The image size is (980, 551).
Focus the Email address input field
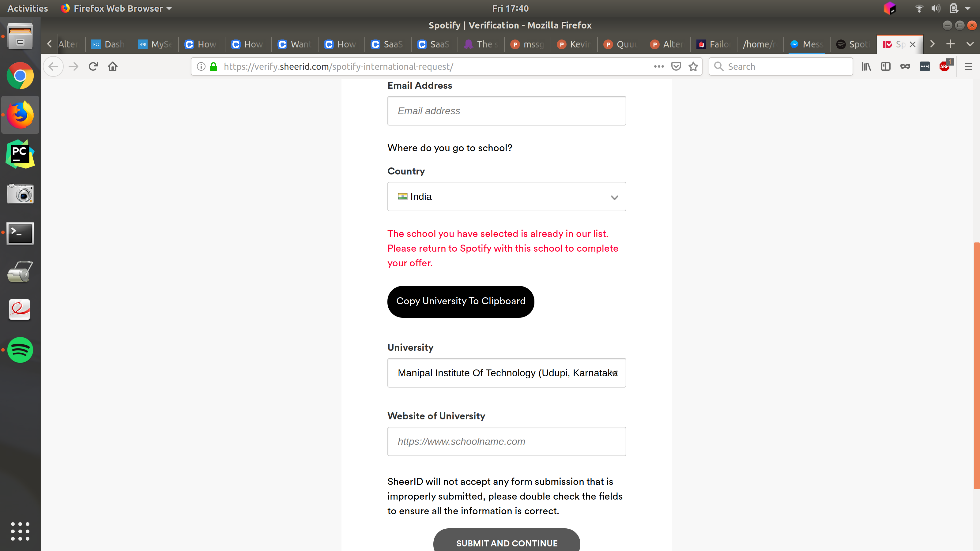coord(506,111)
